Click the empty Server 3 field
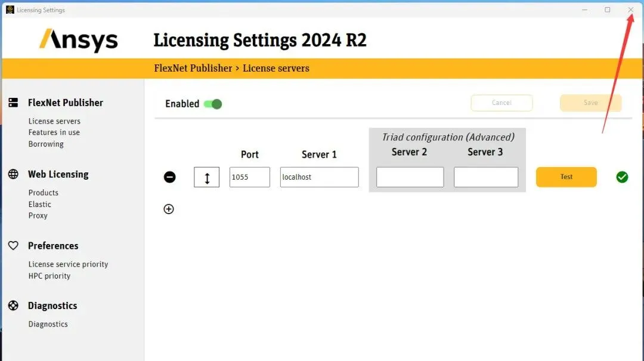 tap(486, 177)
